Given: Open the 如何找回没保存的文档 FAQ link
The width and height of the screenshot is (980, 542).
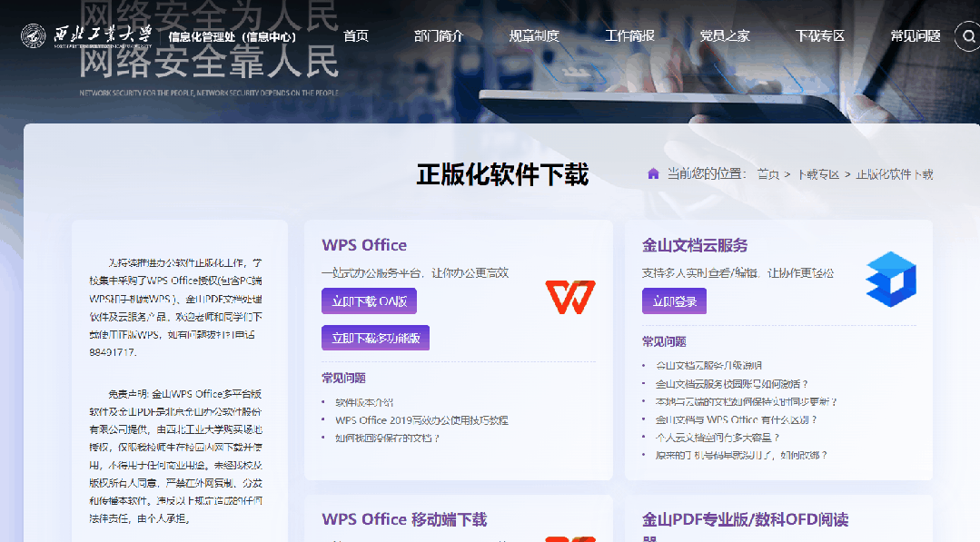Looking at the screenshot, I should [x=387, y=438].
